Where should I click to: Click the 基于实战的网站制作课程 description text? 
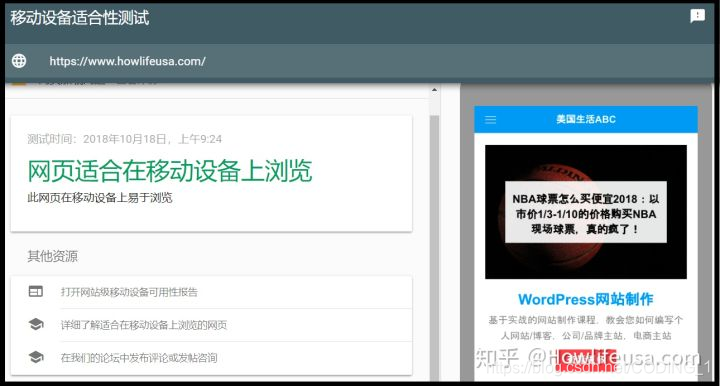point(586,328)
